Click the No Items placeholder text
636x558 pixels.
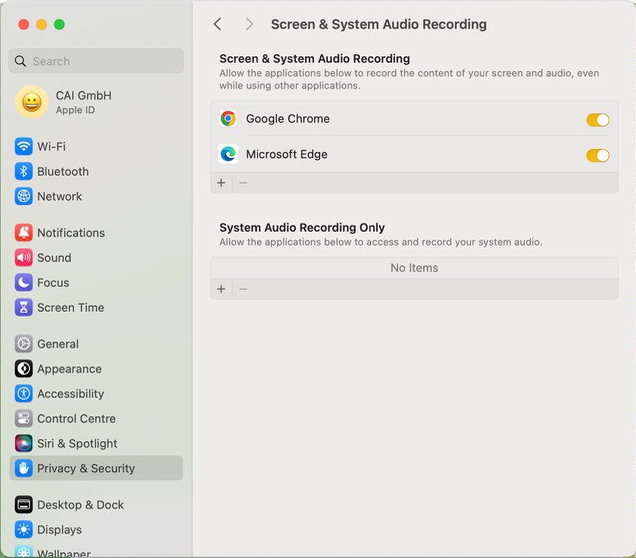click(414, 268)
